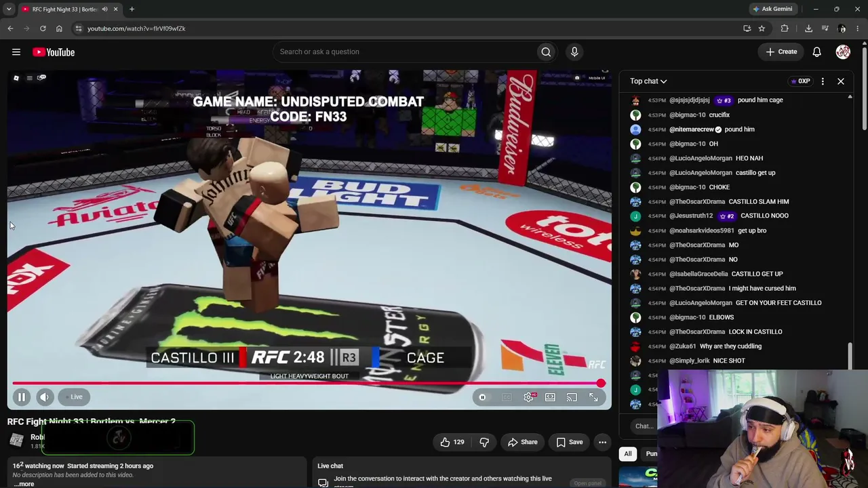The width and height of the screenshot is (868, 488).
Task: Mute the video with the volume icon
Action: pyautogui.click(x=45, y=397)
